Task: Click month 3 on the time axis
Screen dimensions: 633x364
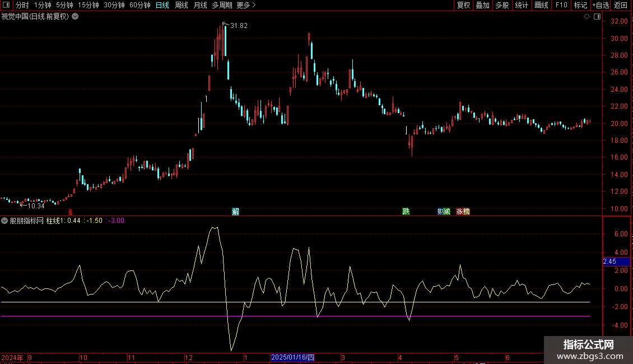Action: tap(343, 357)
